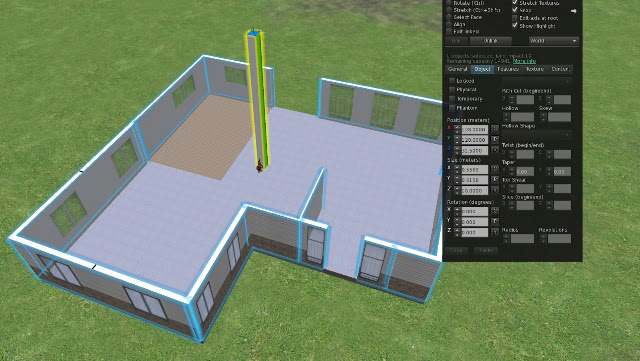The image size is (640, 361).
Task: Adjust the Size X stepper arrows
Action: coord(457,169)
